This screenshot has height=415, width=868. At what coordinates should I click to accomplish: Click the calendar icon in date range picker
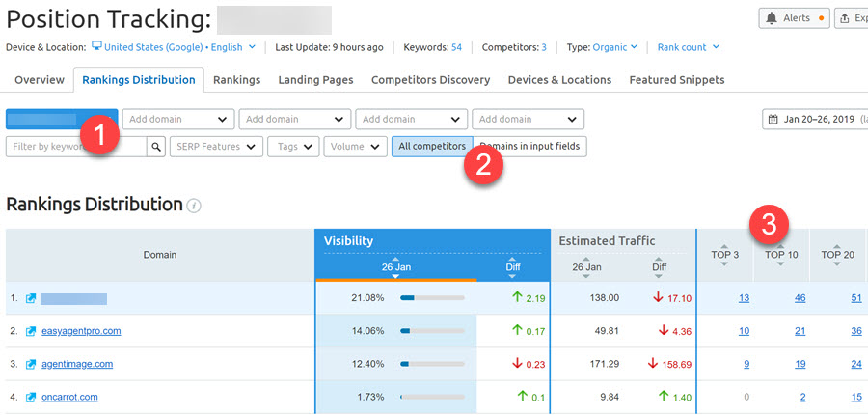click(x=773, y=120)
